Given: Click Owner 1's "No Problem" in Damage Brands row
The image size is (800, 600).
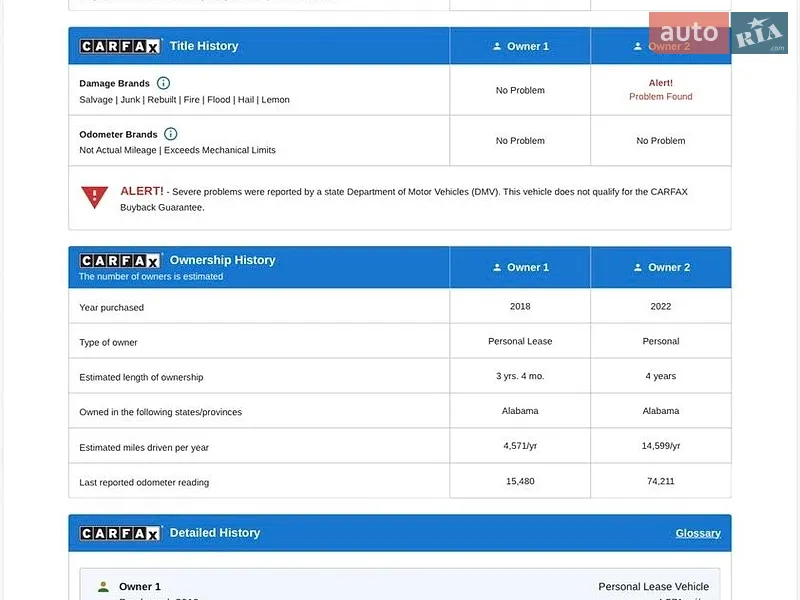Looking at the screenshot, I should 520,90.
